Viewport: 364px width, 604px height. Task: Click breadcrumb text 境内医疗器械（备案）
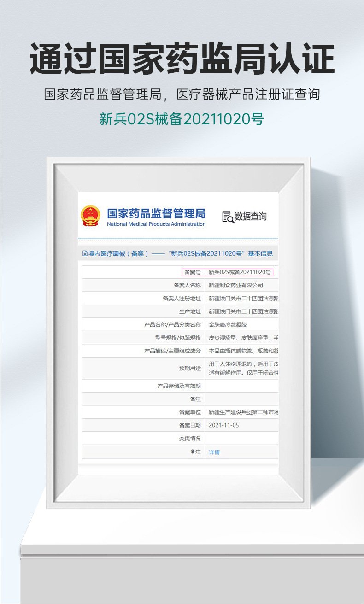(118, 253)
